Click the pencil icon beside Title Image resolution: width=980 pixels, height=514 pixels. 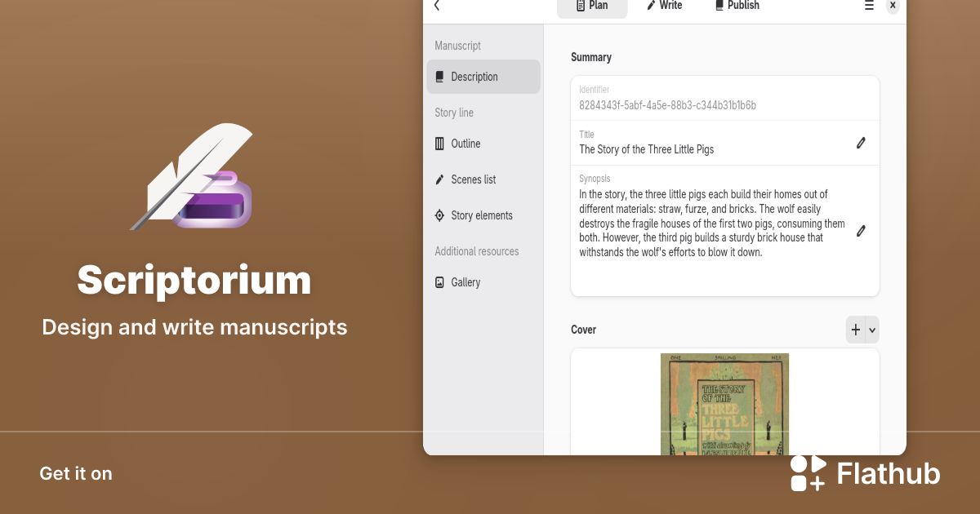pyautogui.click(x=861, y=143)
